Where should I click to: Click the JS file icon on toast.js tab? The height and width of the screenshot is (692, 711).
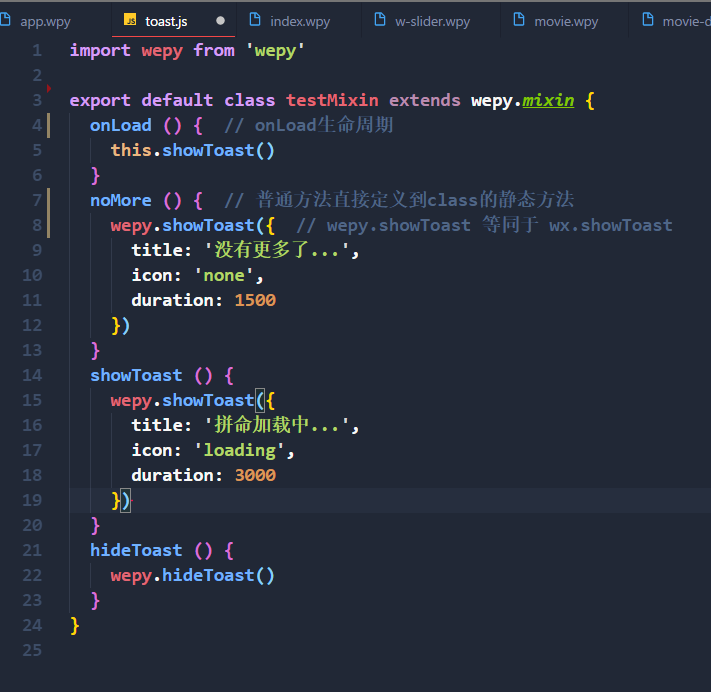130,20
